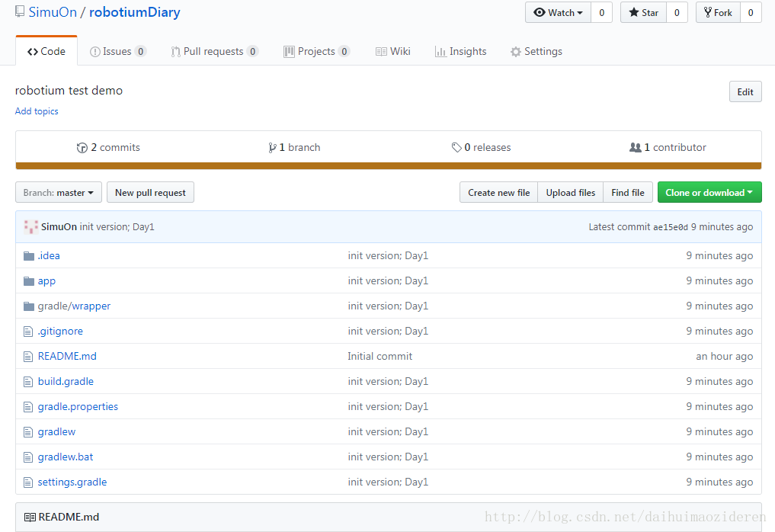The width and height of the screenshot is (775, 532).
Task: Open the Projects tab
Action: [x=317, y=51]
